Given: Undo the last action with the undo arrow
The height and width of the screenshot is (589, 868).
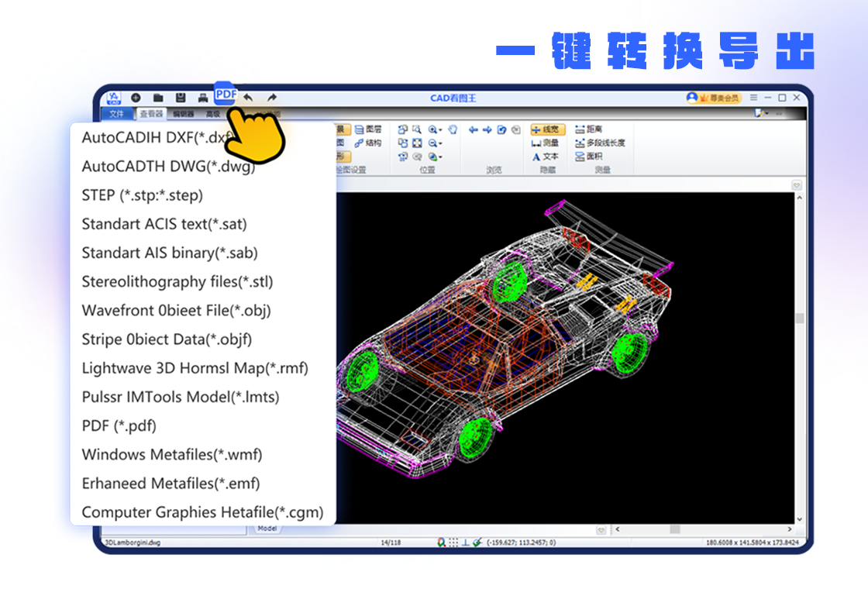Looking at the screenshot, I should point(248,98).
